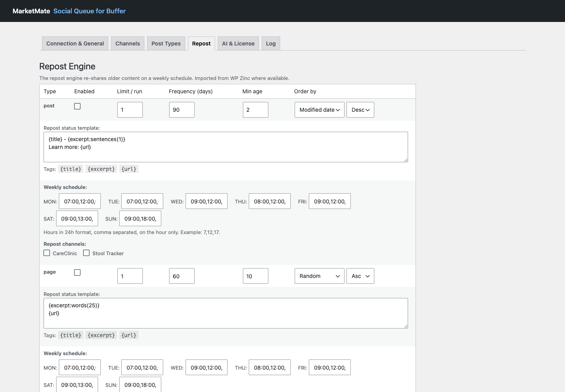The image size is (565, 392).
Task: Click {url} tag under post template
Action: click(x=129, y=169)
